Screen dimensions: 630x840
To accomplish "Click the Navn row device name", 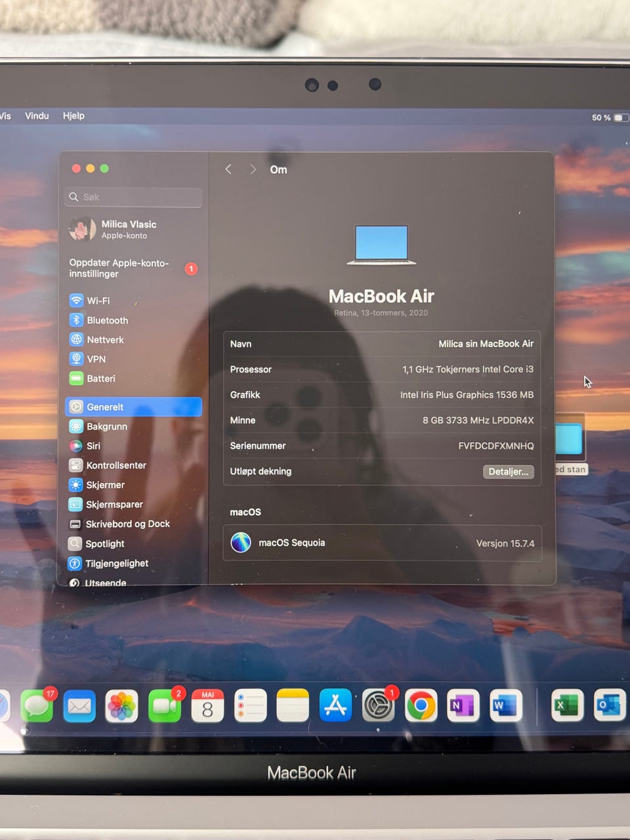I will pyautogui.click(x=486, y=344).
